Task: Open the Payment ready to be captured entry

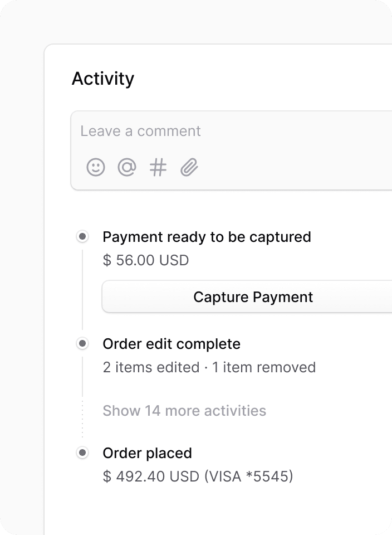Action: click(x=207, y=237)
